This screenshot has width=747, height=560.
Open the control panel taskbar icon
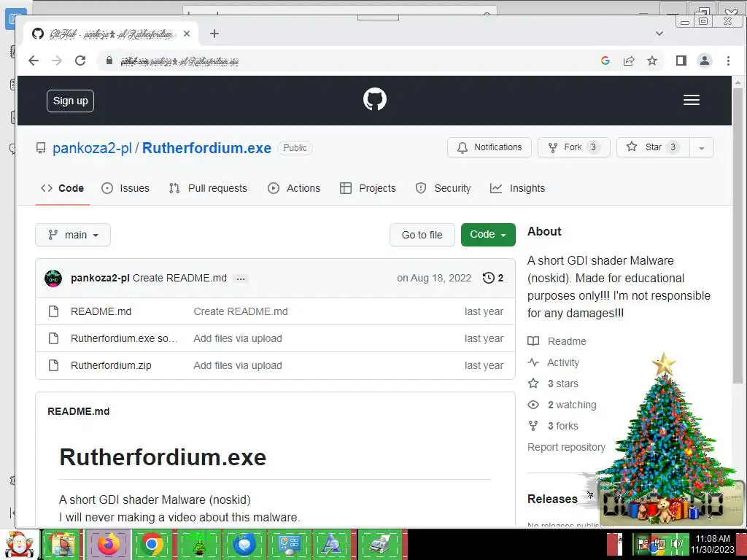click(x=289, y=545)
